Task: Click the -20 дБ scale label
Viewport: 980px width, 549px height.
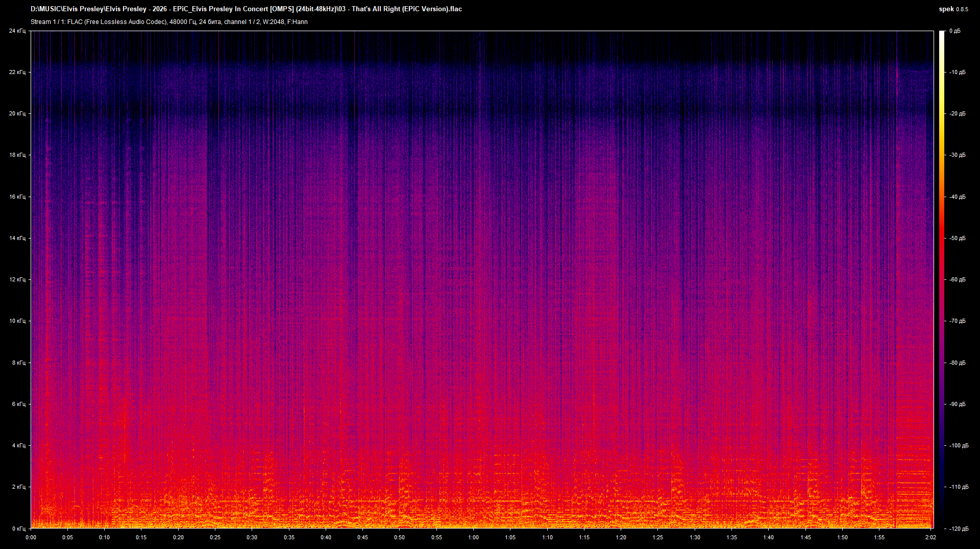Action: pos(957,114)
